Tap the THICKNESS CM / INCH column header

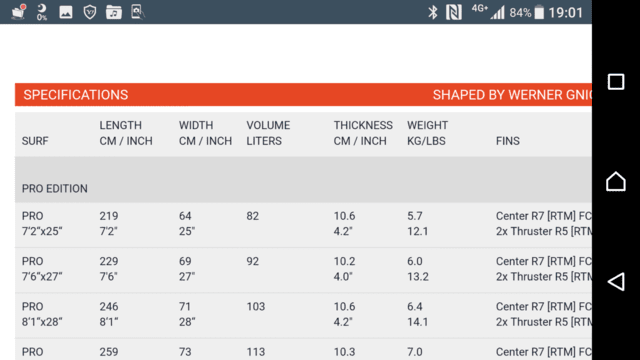tap(363, 133)
